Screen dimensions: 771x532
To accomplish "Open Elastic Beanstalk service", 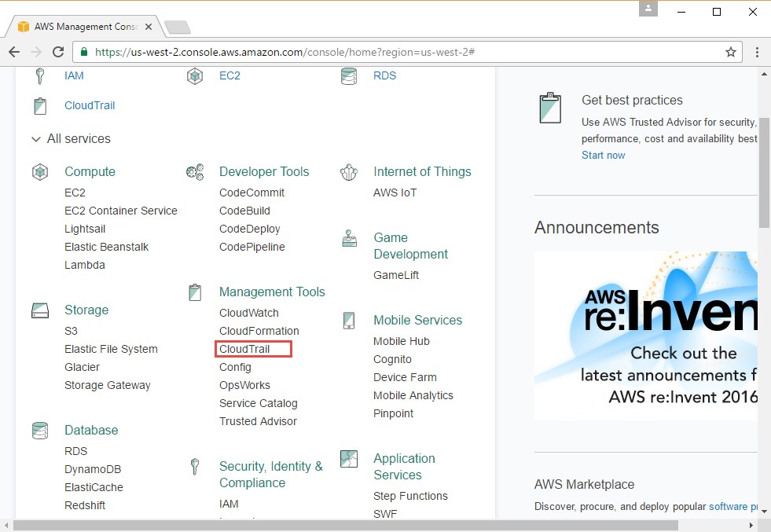I will tap(107, 247).
